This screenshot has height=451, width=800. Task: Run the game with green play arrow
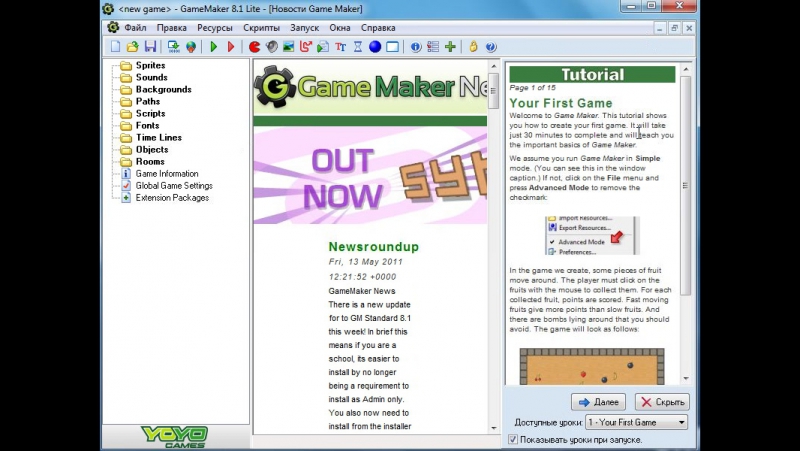click(x=214, y=47)
